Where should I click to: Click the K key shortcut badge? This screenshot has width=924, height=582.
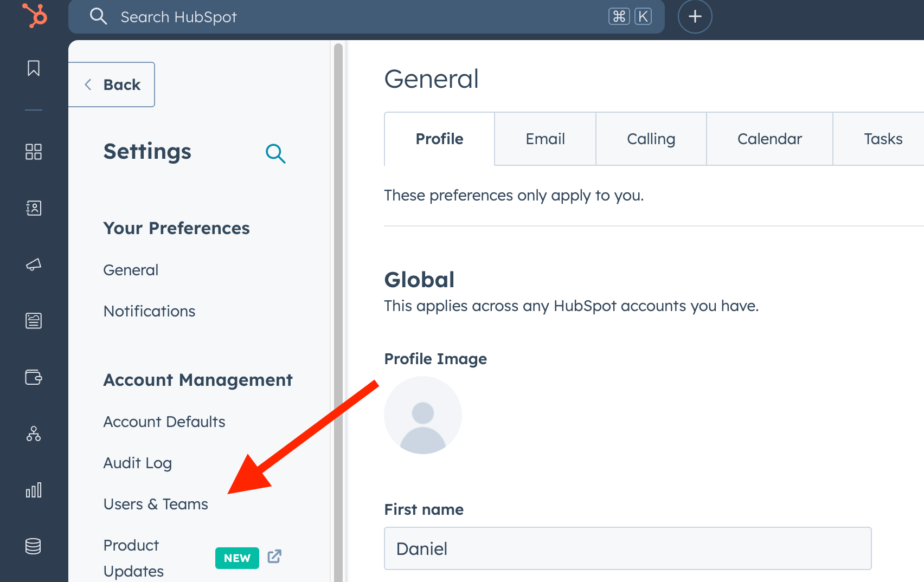(x=643, y=16)
